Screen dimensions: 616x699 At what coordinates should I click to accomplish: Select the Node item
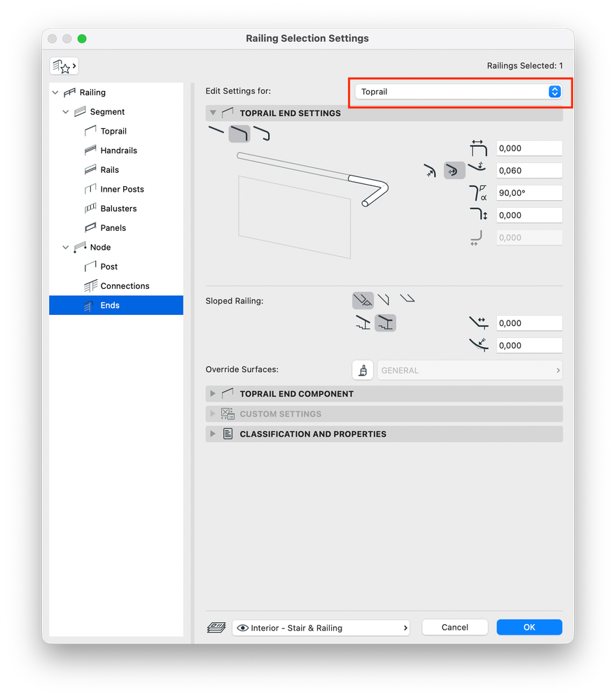point(100,248)
